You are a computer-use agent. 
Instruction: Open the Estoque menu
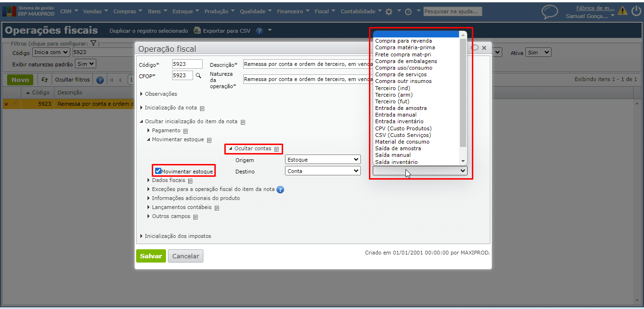coord(186,11)
